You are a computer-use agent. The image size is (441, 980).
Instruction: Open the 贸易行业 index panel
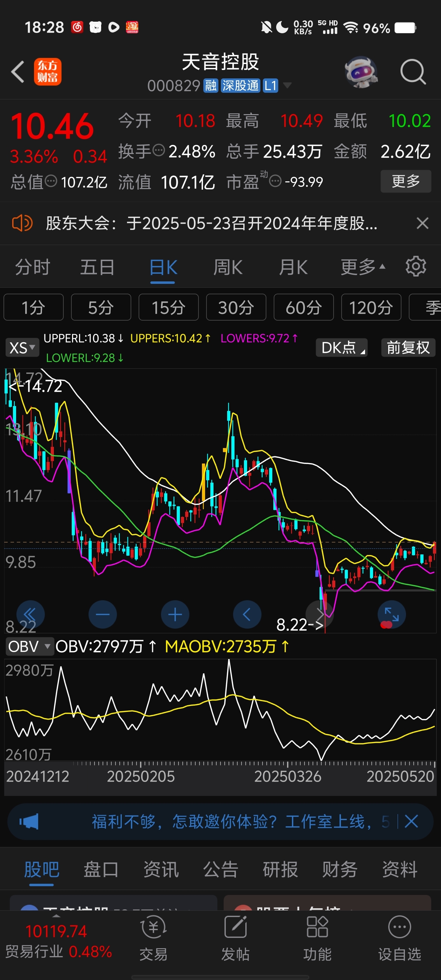click(58, 941)
